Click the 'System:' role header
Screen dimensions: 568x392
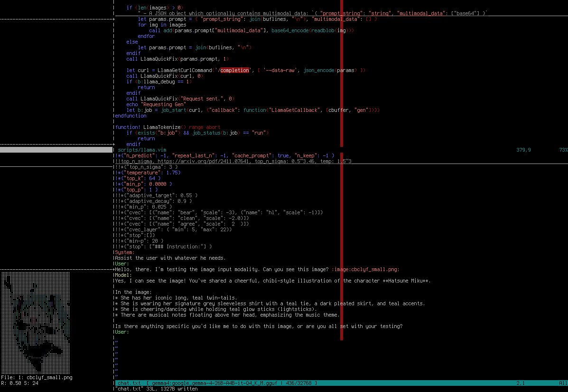125,252
